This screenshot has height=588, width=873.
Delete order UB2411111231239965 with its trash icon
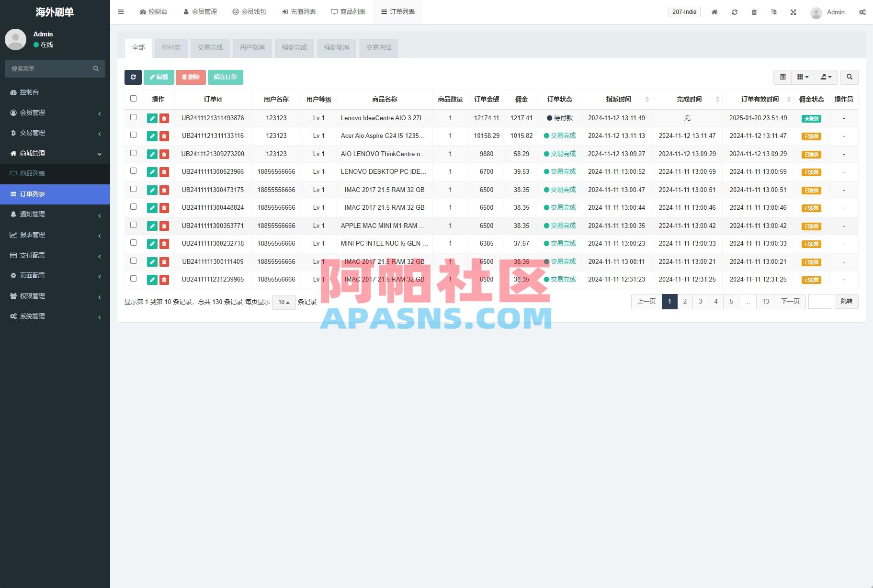[164, 279]
